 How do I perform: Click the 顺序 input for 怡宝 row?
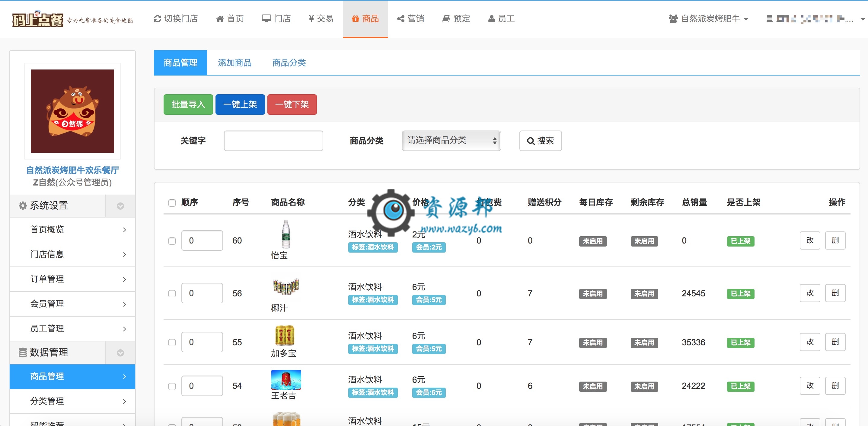click(202, 240)
